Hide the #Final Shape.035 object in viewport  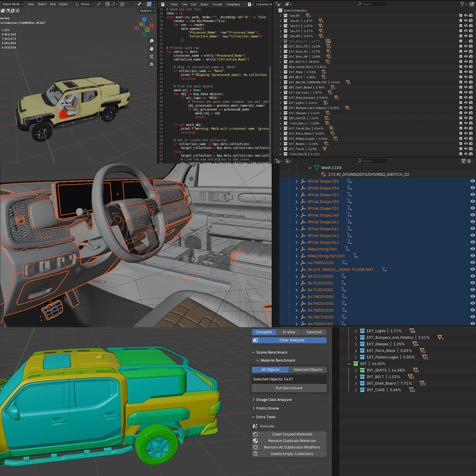472,181
